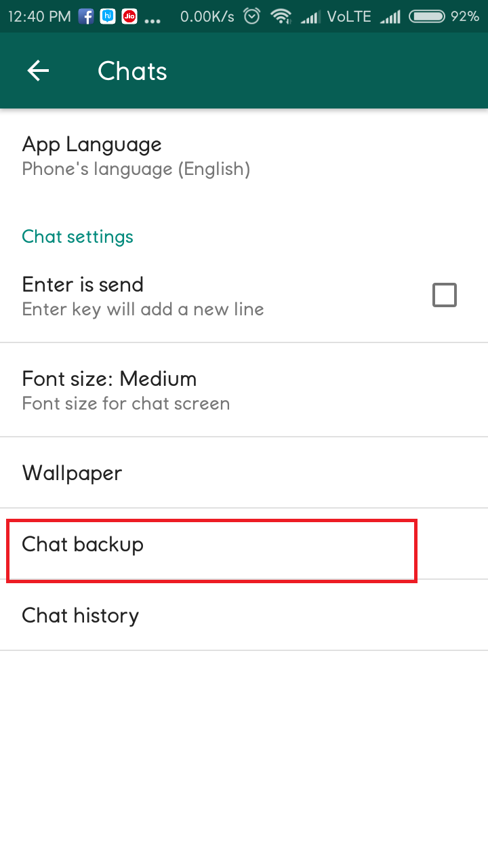Tap the Chat settings section header
Viewport: 488px width, 868px height.
coord(77,237)
